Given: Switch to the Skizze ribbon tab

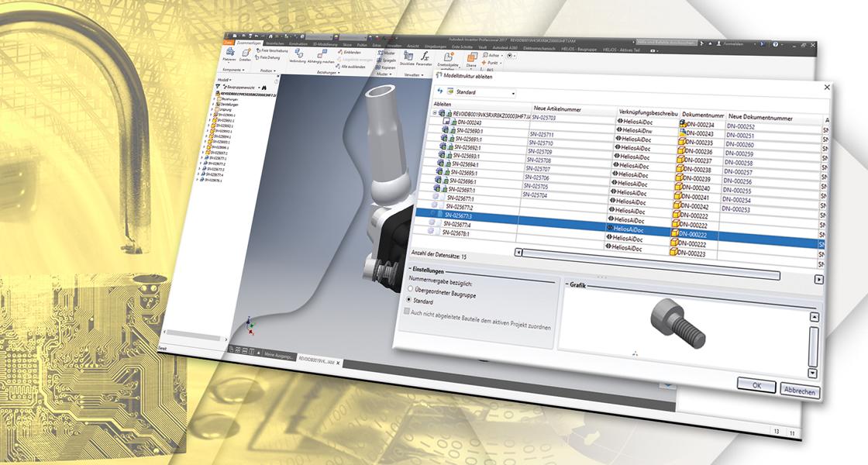Looking at the screenshot, I should [x=347, y=45].
